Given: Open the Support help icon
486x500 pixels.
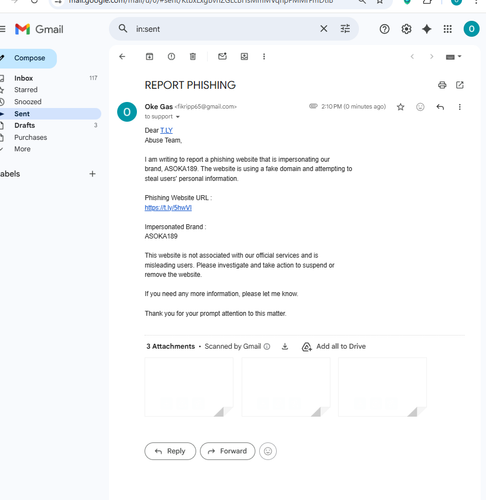Looking at the screenshot, I should click(x=384, y=29).
